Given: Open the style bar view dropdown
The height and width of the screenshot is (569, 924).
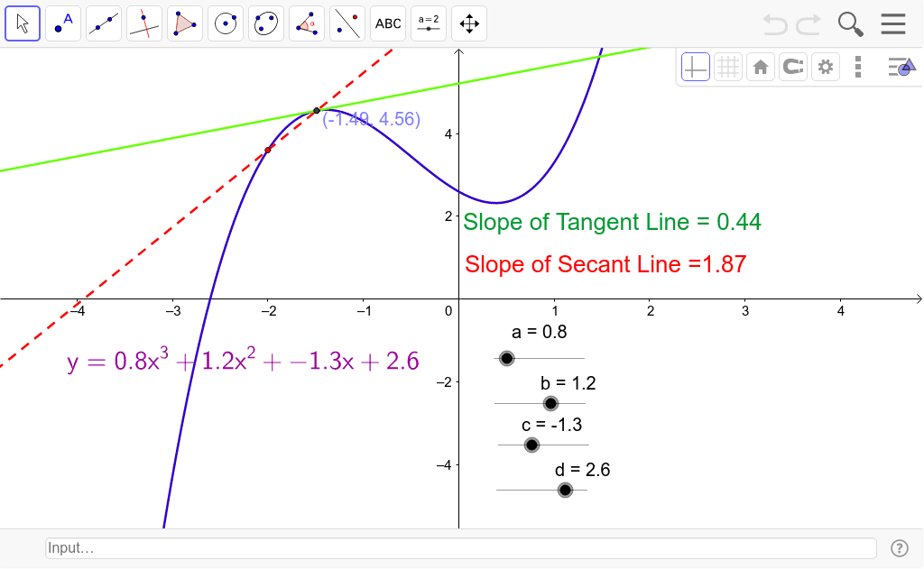Looking at the screenshot, I should tap(900, 67).
